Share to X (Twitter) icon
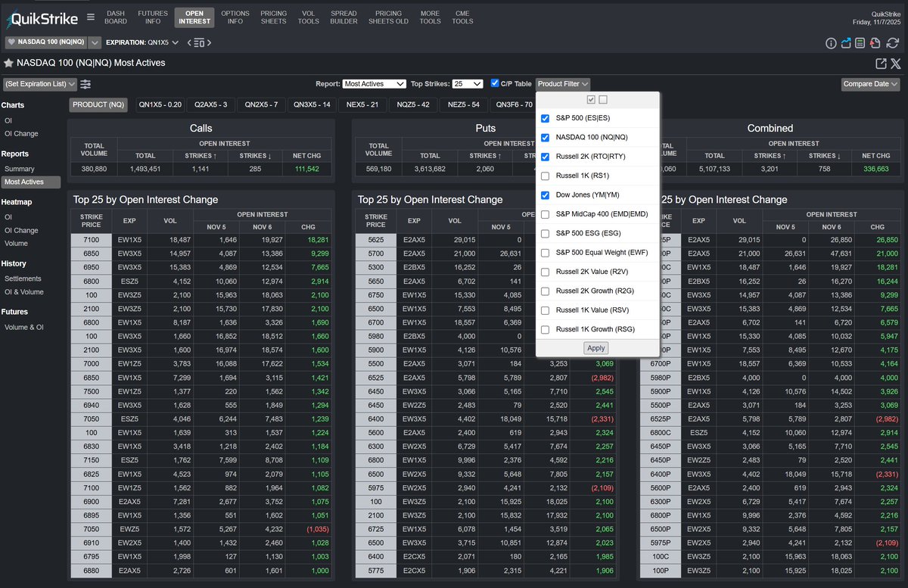The width and height of the screenshot is (908, 588). (x=895, y=64)
